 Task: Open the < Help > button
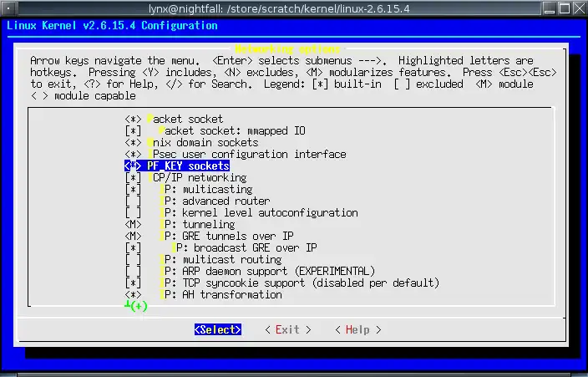(x=358, y=329)
